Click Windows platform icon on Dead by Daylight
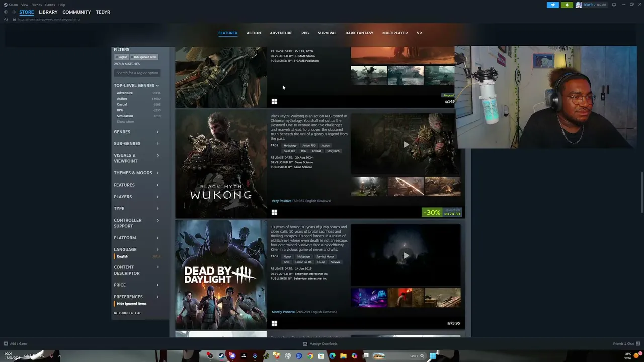 point(274,323)
